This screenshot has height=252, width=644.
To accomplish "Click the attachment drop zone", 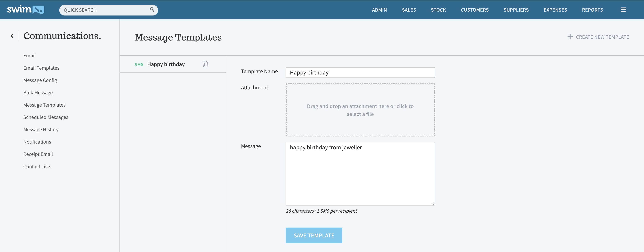I will 360,110.
